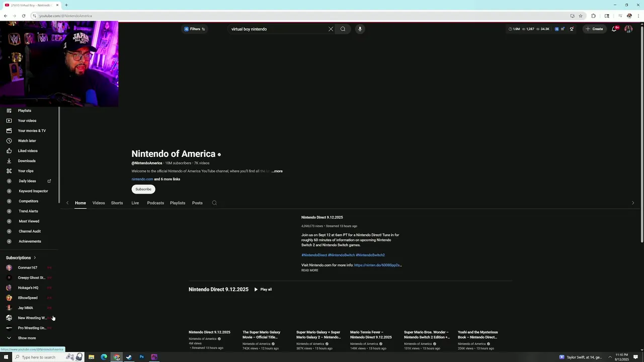This screenshot has height=362, width=644.
Task: Open Your movies & TV
Action: [32, 131]
